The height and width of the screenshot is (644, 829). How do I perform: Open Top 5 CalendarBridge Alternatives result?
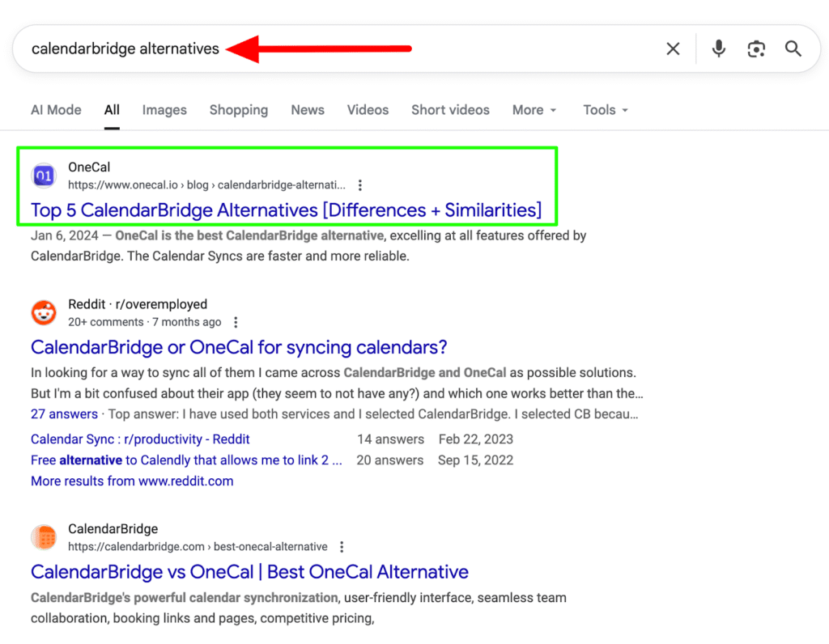(x=286, y=210)
